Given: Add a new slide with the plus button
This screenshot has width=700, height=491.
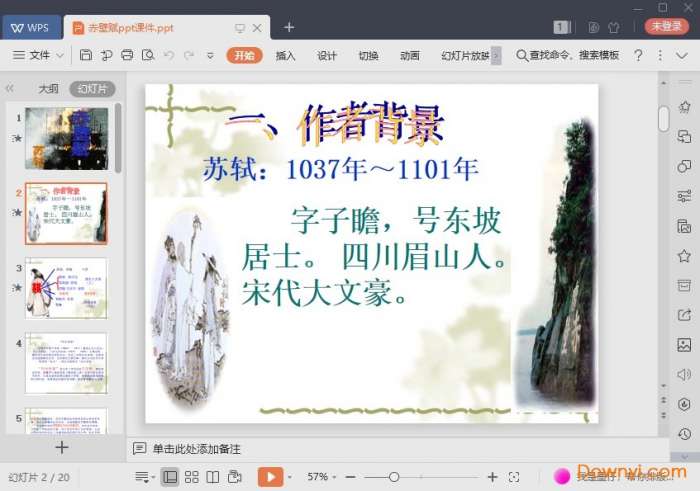Looking at the screenshot, I should pos(62,447).
